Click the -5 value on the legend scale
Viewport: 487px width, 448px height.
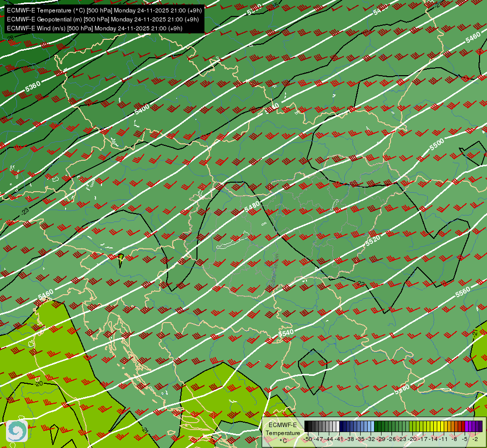[465, 440]
